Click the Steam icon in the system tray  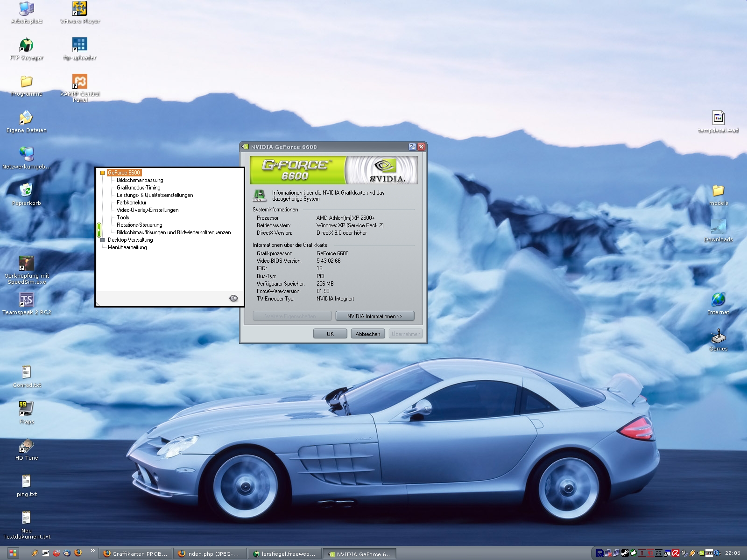click(x=625, y=553)
